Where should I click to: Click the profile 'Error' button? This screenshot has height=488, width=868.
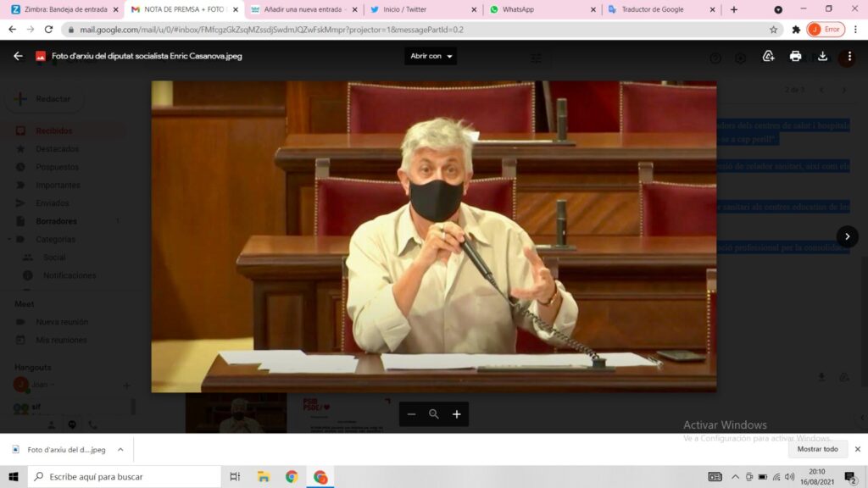tap(826, 29)
